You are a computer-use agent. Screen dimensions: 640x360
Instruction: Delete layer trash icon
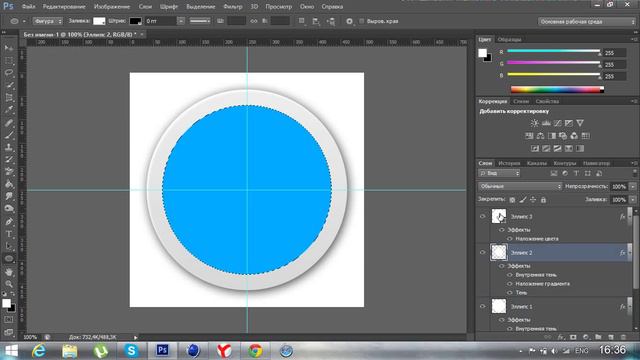click(623, 337)
